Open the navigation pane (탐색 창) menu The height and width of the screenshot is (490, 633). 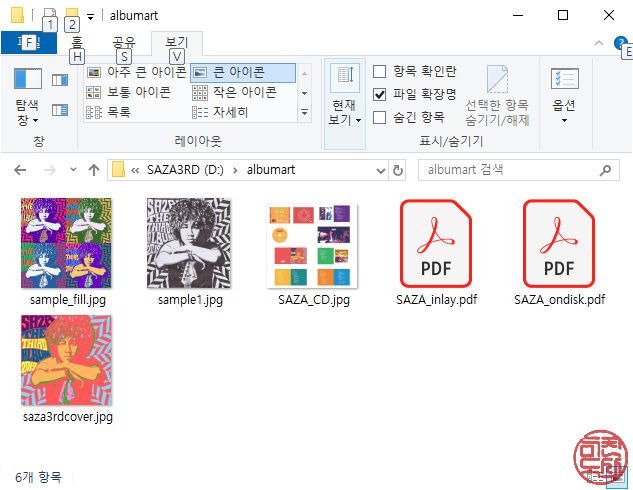[27, 98]
